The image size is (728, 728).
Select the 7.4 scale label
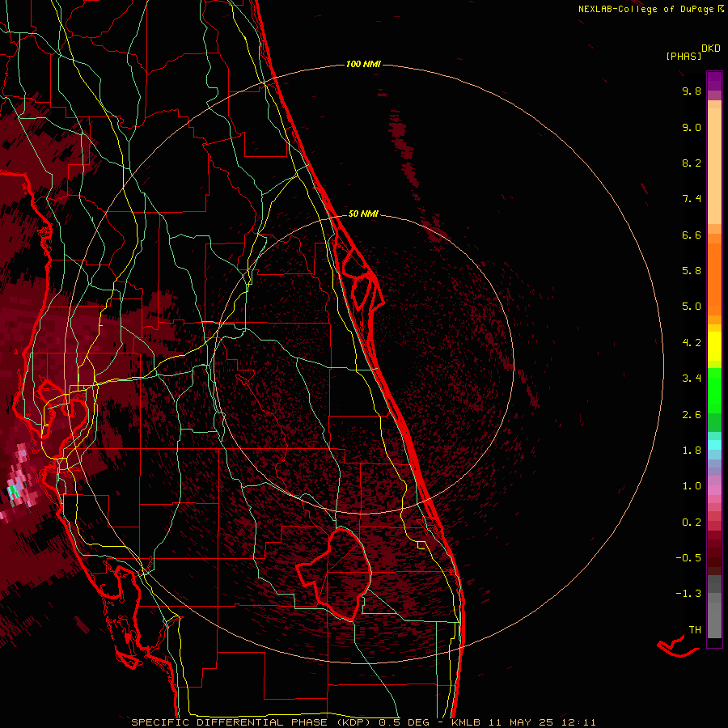pos(692,199)
